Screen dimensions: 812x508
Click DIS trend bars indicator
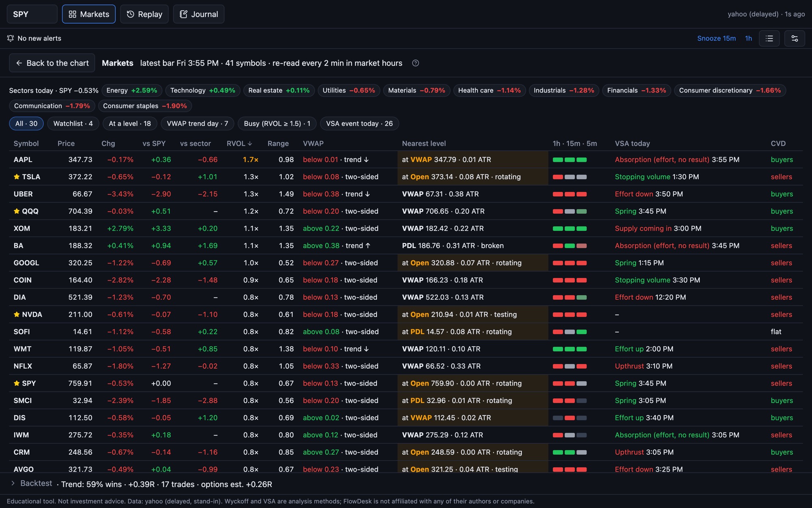[x=570, y=418]
